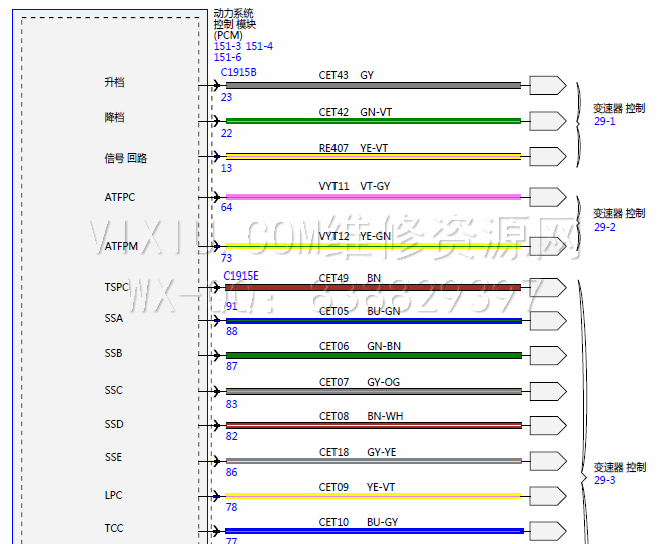Screen dimensions: 670x544
Task: Click the arrow symbol ending CET08 wire
Action: coord(547,425)
